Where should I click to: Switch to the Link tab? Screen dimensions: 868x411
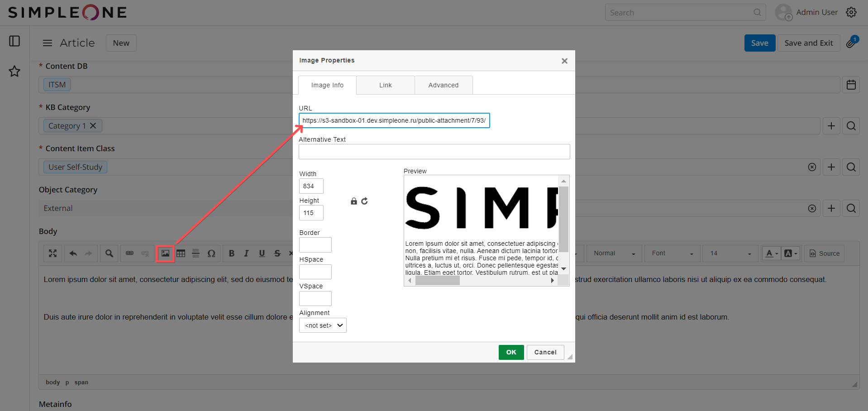tap(385, 85)
